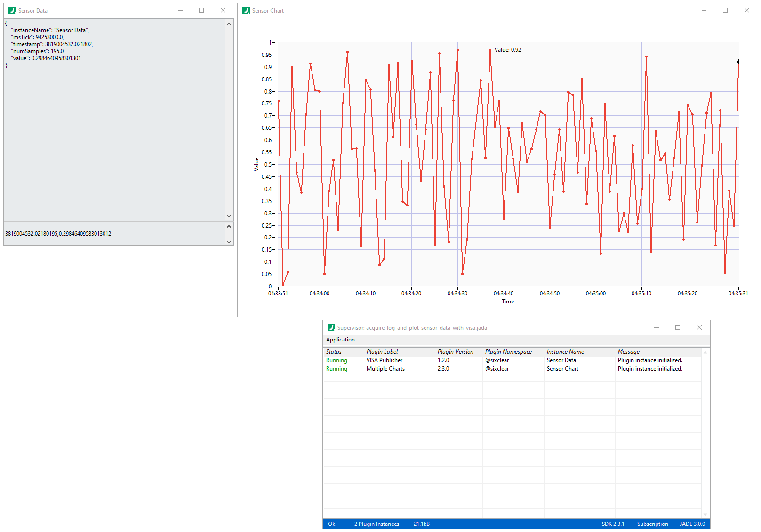Click the scrollbar up arrow in Sensor Data window
This screenshot has height=532, width=761.
click(x=229, y=23)
